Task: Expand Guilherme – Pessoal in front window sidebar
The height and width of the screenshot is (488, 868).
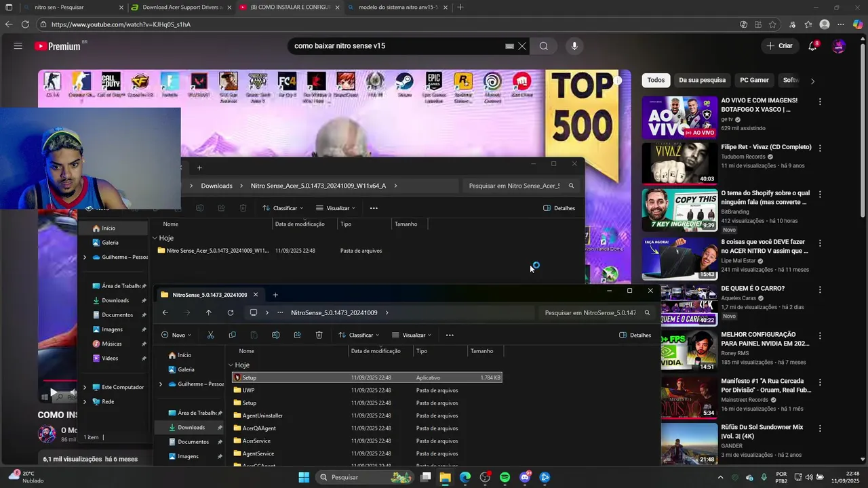Action: [x=161, y=384]
